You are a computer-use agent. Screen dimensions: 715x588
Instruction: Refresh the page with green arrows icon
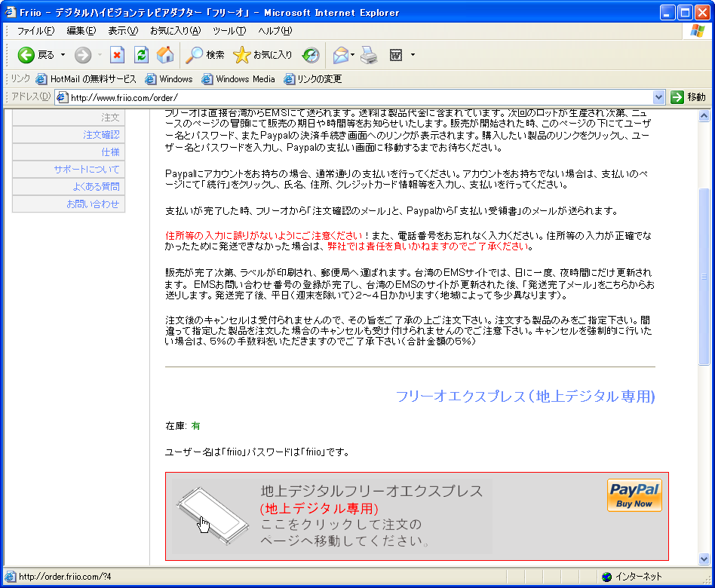[141, 55]
